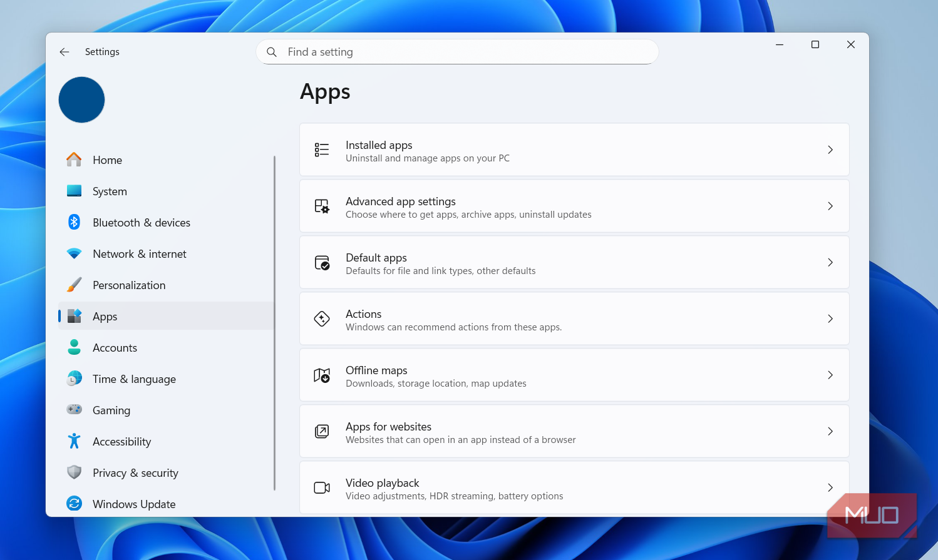Open Accounts settings section
The image size is (938, 560).
[x=166, y=347]
